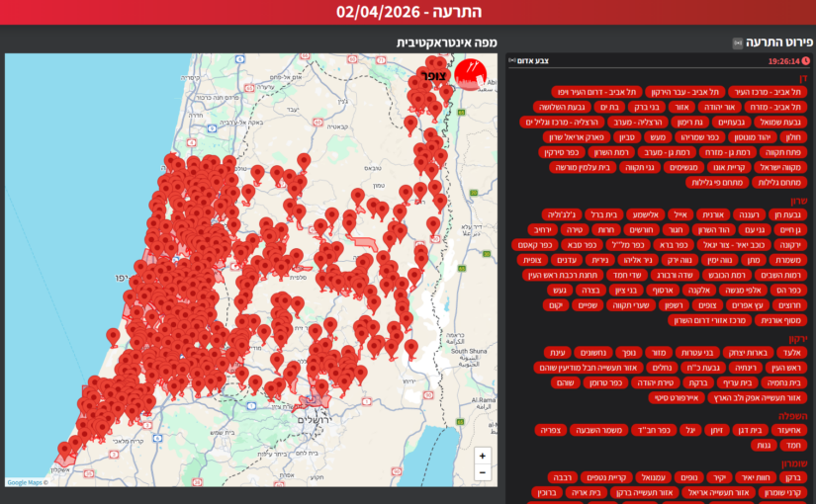Click the ג'לג'וליה tag
The width and height of the screenshot is (816, 504).
coord(561,214)
